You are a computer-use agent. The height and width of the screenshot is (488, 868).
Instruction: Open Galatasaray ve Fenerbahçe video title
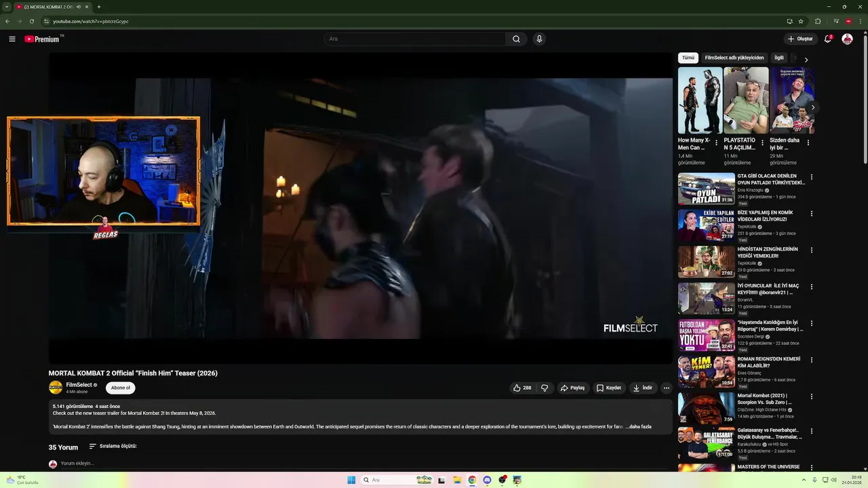(x=770, y=434)
